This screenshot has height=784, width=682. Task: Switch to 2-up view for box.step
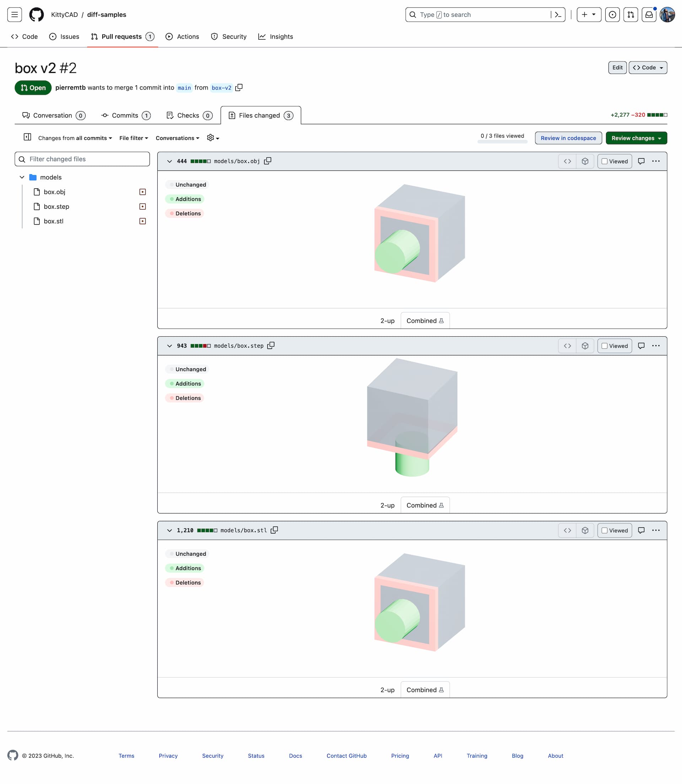tap(387, 505)
